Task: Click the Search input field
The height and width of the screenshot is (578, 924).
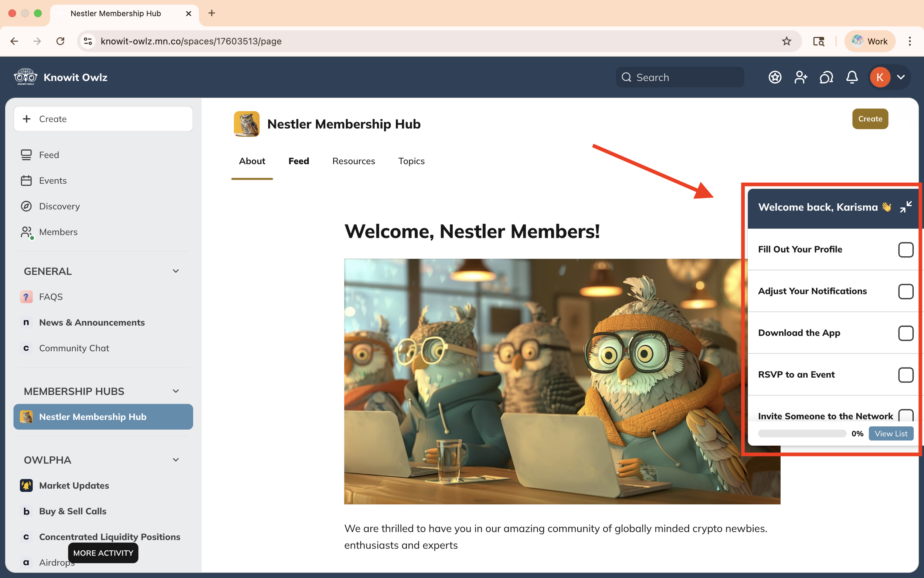Action: [680, 77]
